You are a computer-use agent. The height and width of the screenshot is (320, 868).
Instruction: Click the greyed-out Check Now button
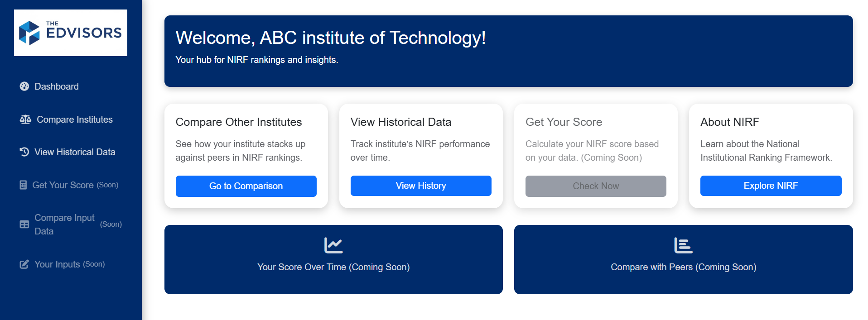click(596, 186)
